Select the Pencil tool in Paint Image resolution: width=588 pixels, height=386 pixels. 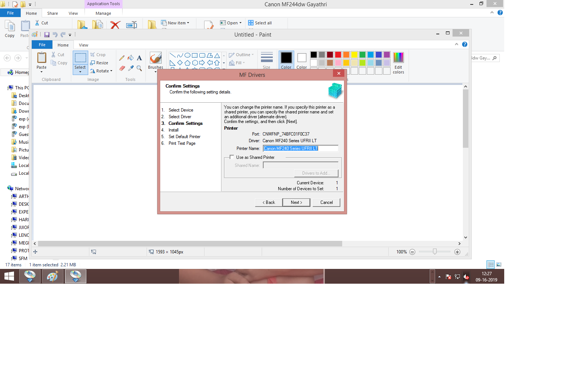pos(122,58)
